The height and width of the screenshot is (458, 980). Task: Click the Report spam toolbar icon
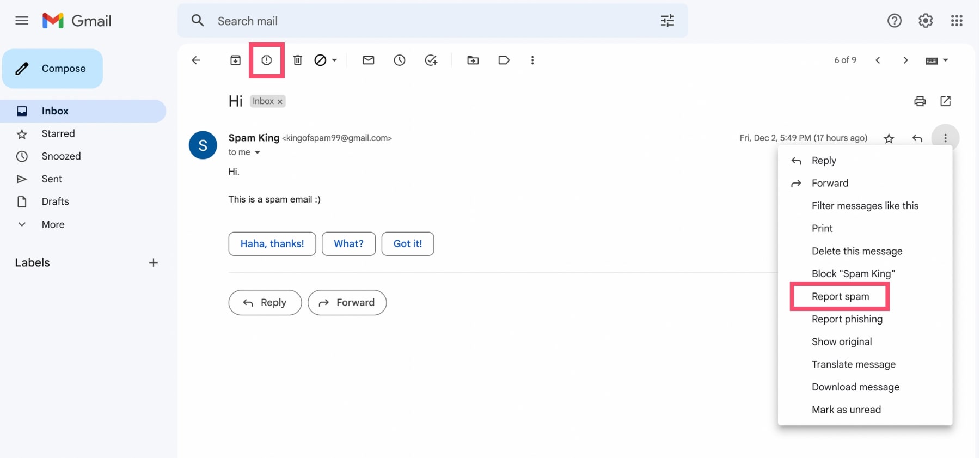coord(266,60)
